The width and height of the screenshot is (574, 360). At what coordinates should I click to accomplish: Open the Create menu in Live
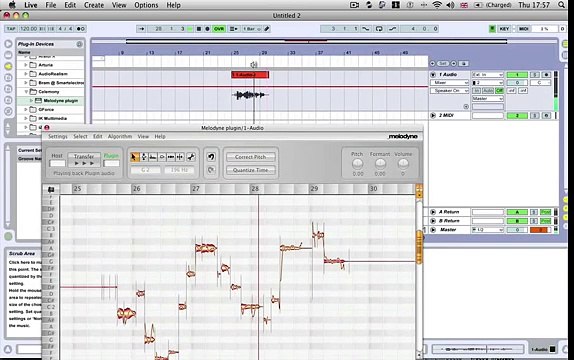[x=94, y=5]
